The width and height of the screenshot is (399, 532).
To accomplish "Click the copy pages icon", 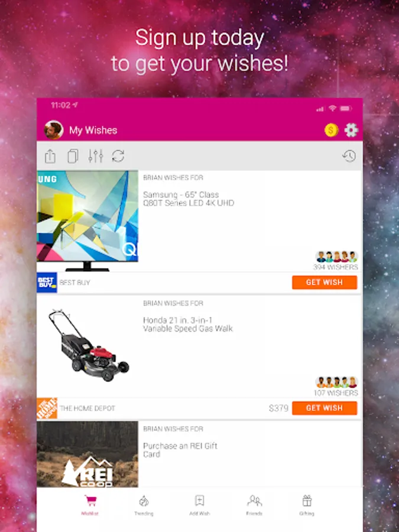I will coord(73,157).
